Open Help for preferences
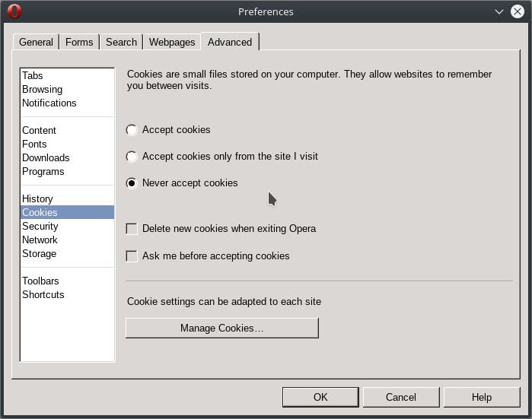 pyautogui.click(x=482, y=397)
